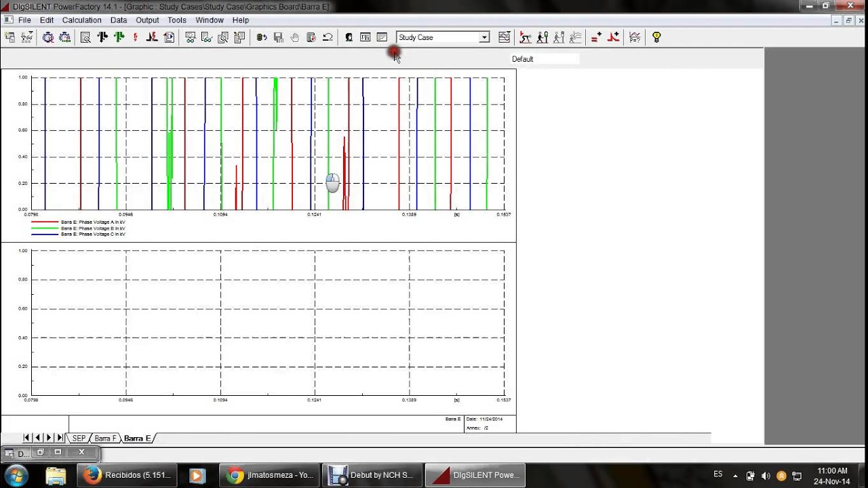
Task: Click the Phase Voltage A legend entry
Action: (x=93, y=222)
